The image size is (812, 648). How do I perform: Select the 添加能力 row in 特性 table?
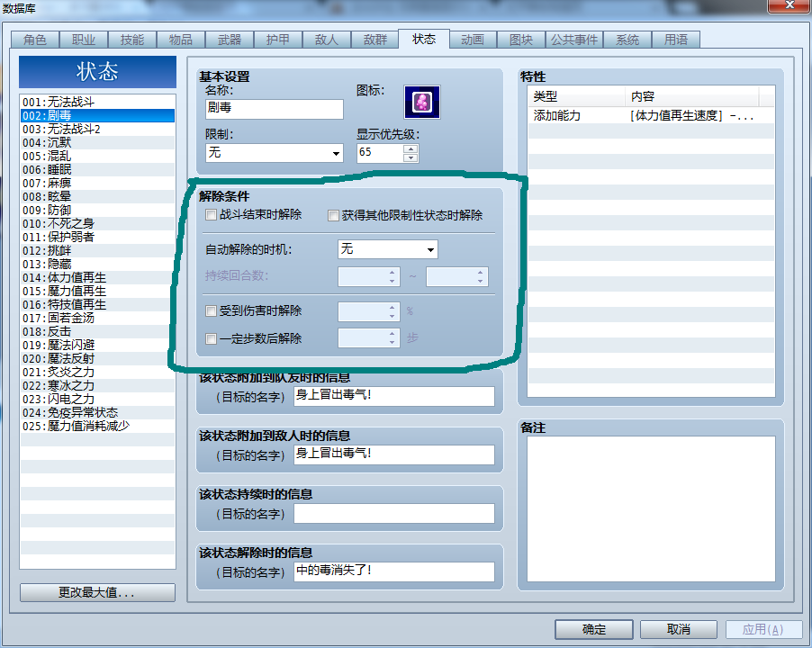pyautogui.click(x=651, y=115)
